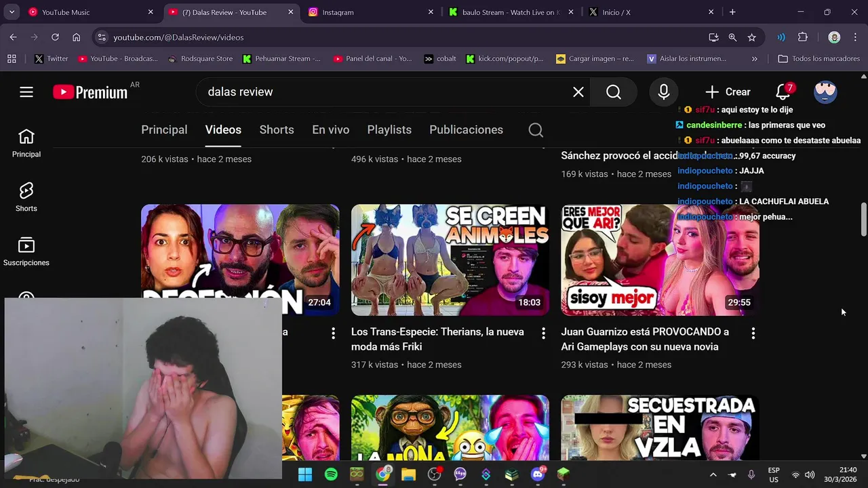Open the LA MONA monkey thumbnail

[450, 428]
